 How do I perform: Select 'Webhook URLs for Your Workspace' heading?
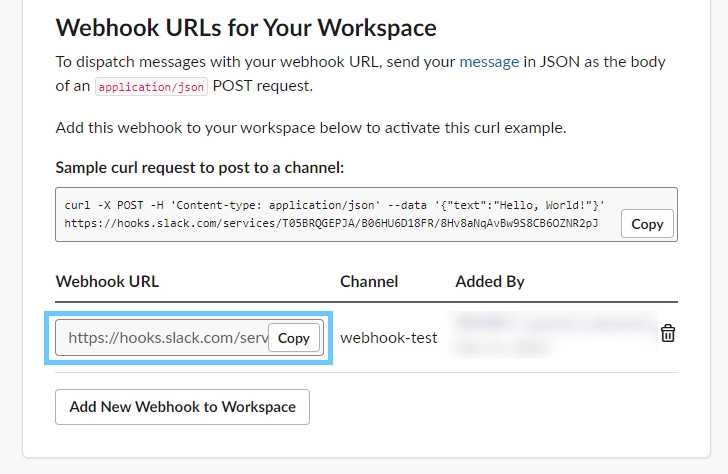pos(246,27)
